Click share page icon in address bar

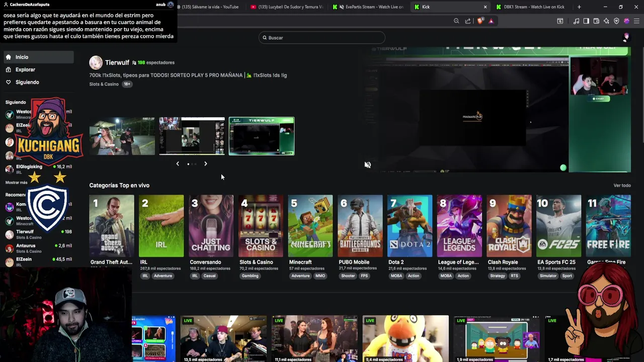point(468,21)
